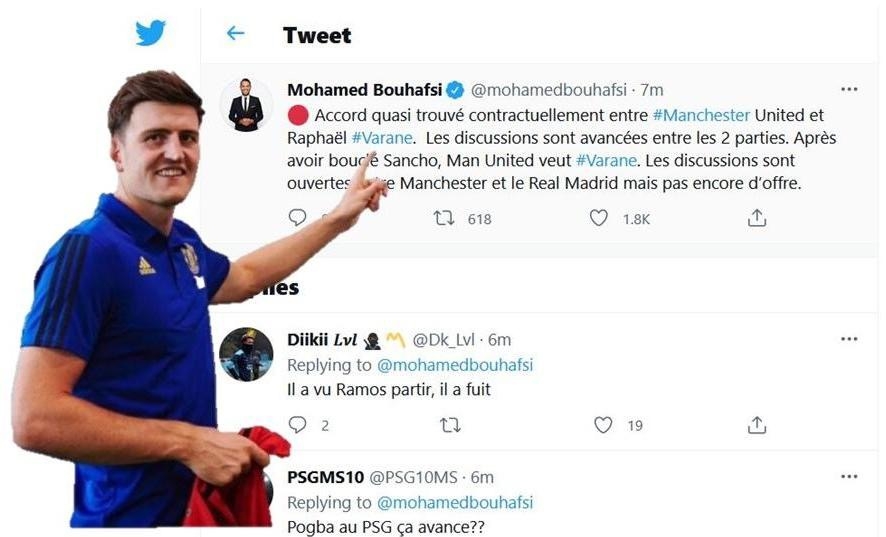The image size is (886, 537).
Task: Open more options on Mohamed Bouhafsi tweet
Action: [849, 89]
